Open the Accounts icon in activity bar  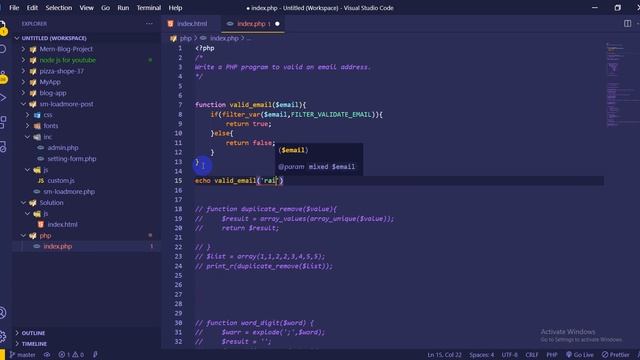tap(3, 313)
